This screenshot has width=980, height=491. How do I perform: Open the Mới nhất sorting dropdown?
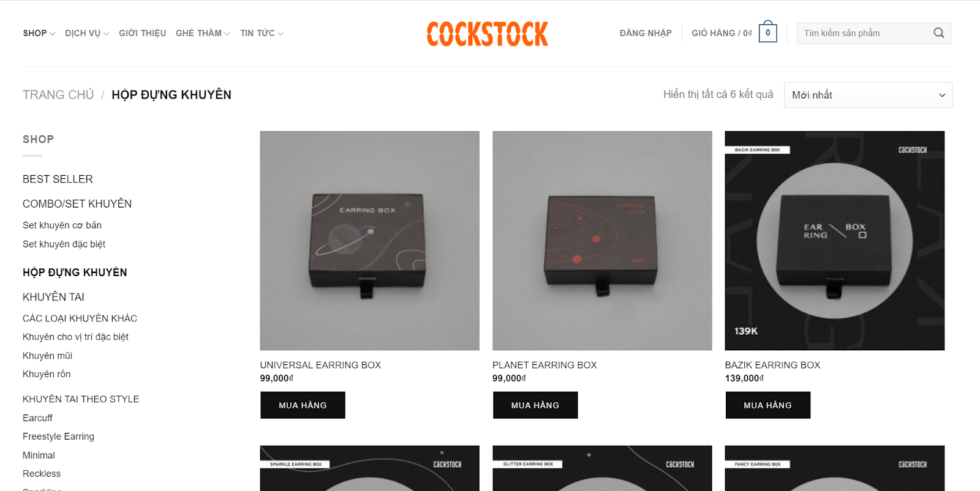868,95
